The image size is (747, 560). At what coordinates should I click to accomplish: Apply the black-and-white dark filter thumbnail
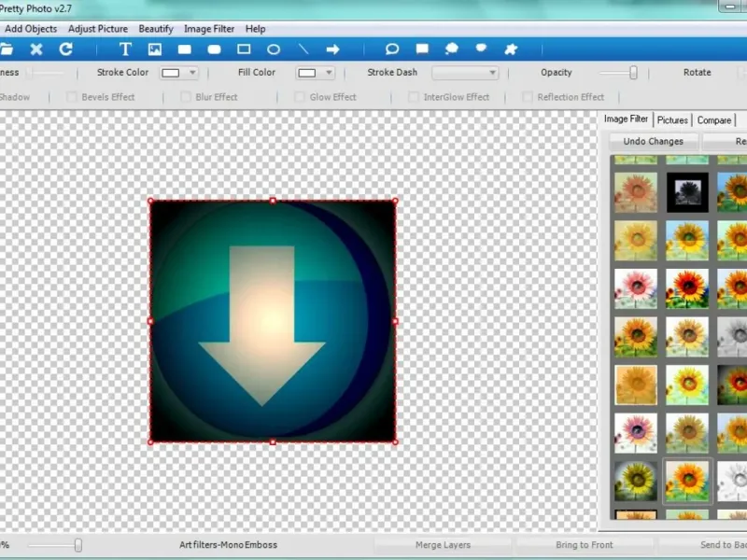point(687,192)
